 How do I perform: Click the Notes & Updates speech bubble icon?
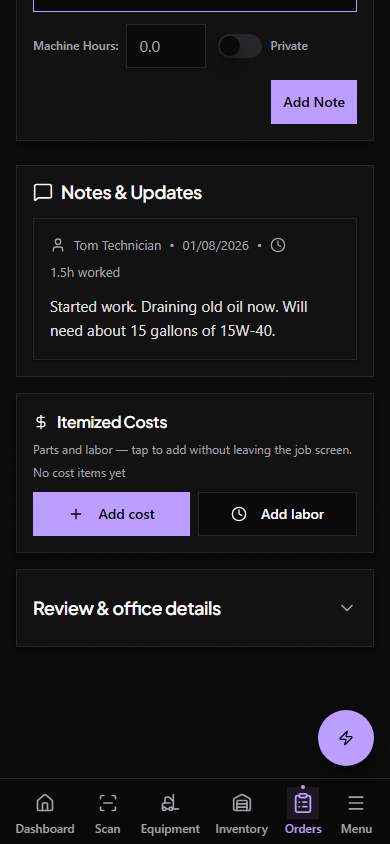(43, 193)
